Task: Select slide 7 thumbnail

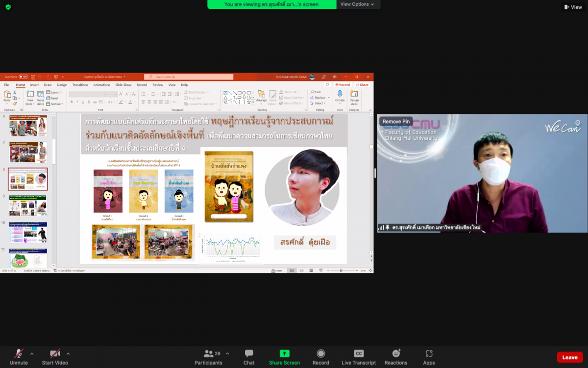Action: [x=28, y=152]
